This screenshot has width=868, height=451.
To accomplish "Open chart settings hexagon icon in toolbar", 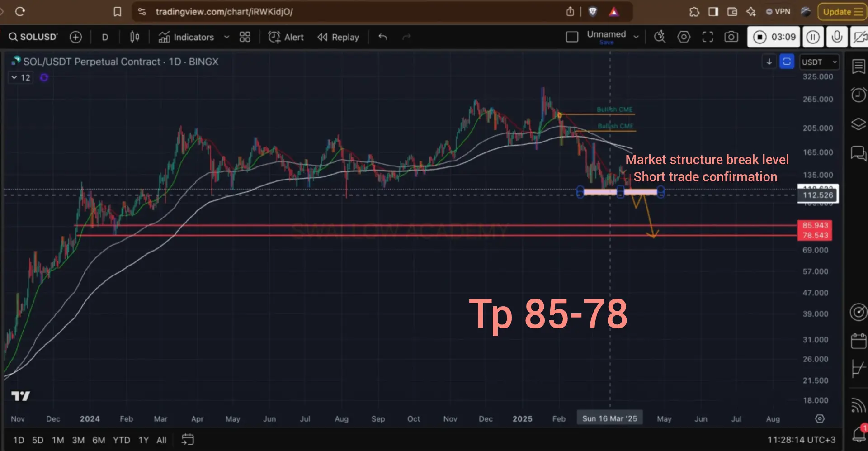I will 684,37.
